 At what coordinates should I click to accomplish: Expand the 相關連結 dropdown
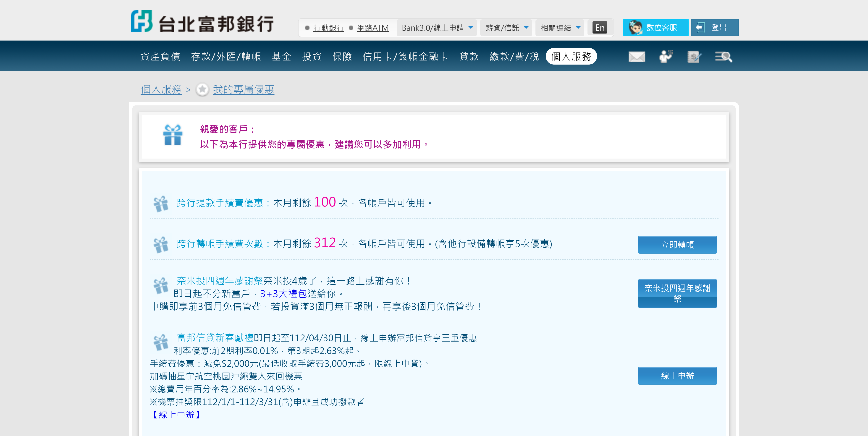pos(560,28)
